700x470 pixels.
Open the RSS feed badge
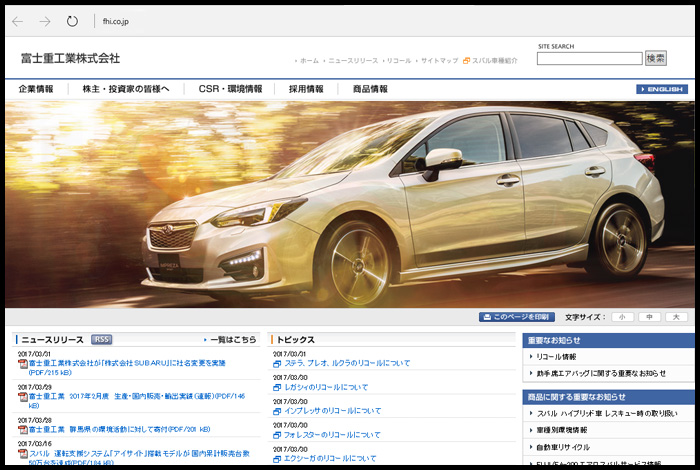click(101, 340)
